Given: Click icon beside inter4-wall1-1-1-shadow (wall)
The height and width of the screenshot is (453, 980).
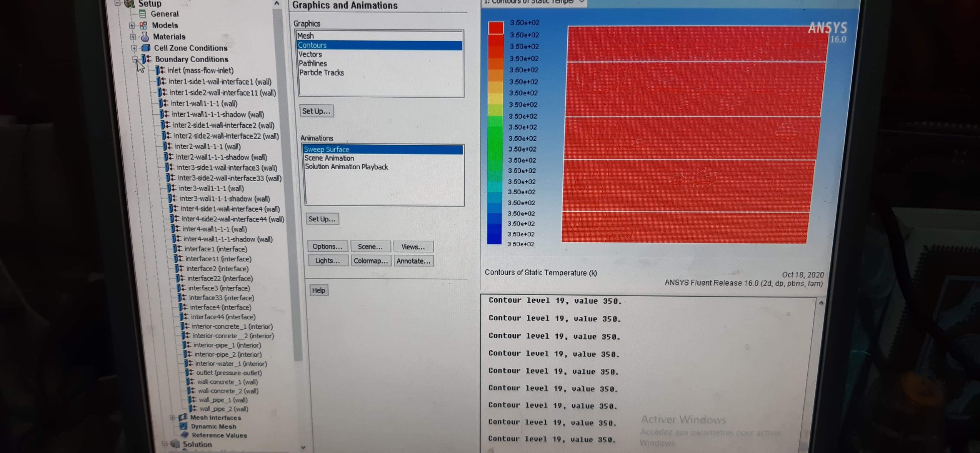Looking at the screenshot, I should (x=176, y=239).
